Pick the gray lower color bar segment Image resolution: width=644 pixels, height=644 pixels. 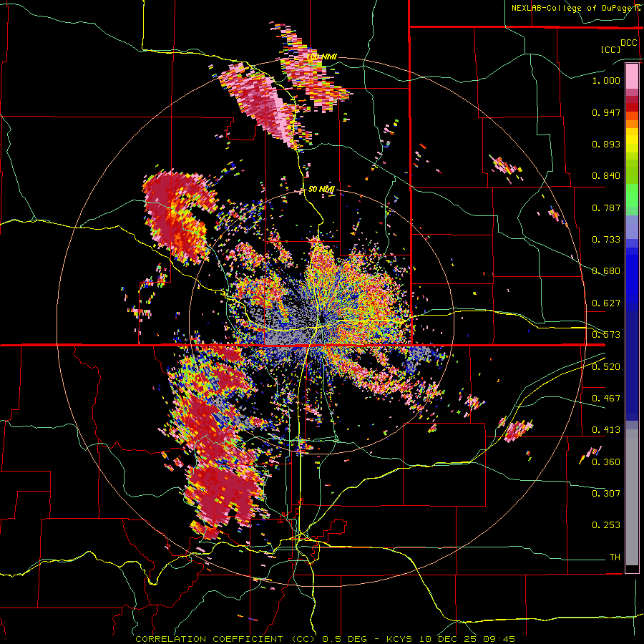pyautogui.click(x=632, y=497)
